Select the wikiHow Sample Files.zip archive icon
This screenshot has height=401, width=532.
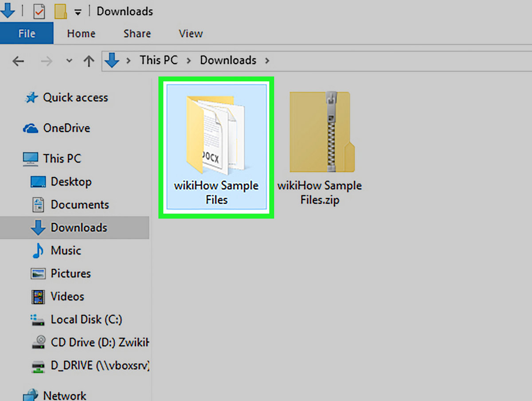point(322,132)
